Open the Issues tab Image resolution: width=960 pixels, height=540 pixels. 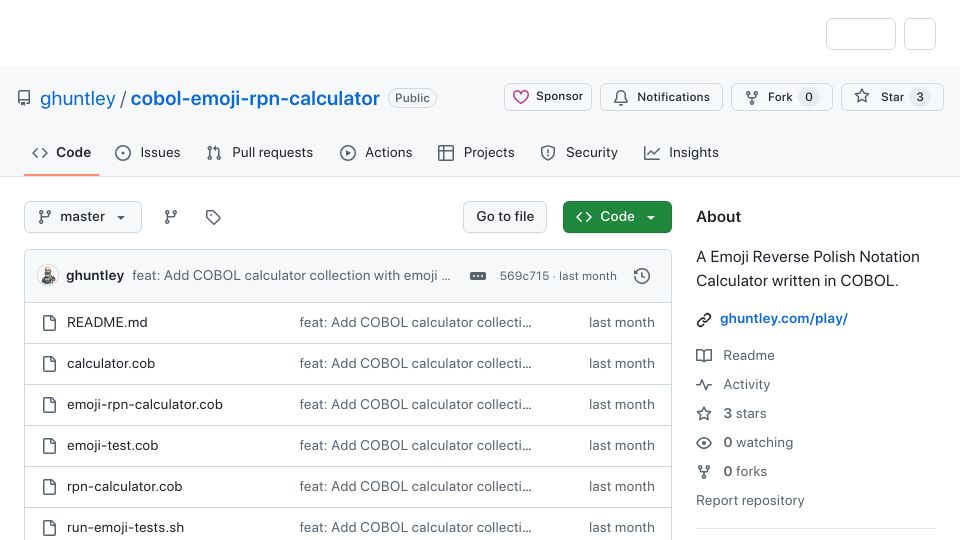(x=148, y=152)
